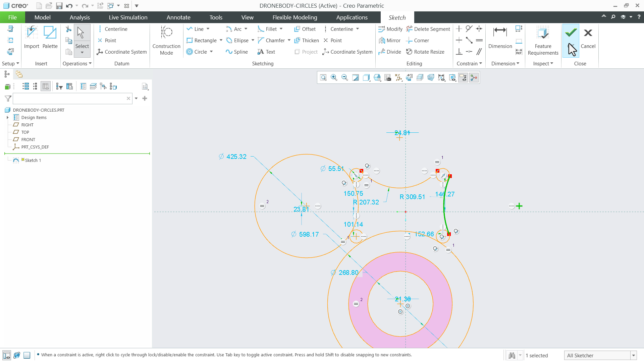Open the Rectangle type dropdown arrow
The image size is (644, 362).
(221, 41)
